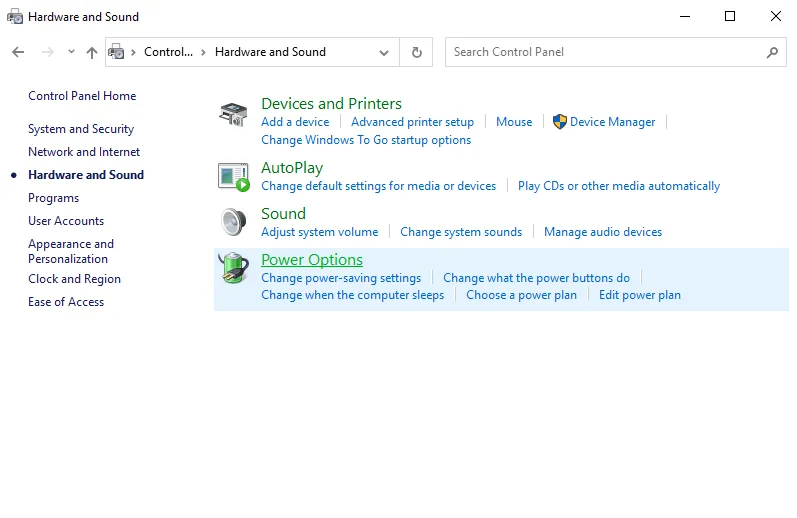Click the forward navigation arrow
The width and height of the screenshot is (797, 518).
(47, 52)
